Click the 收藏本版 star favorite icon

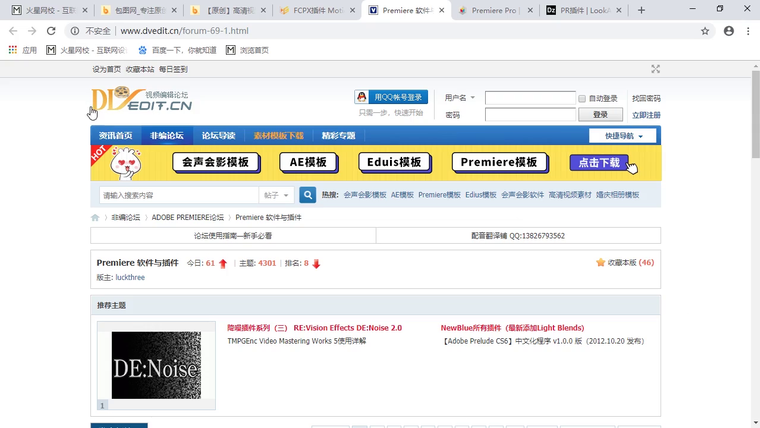[601, 263]
